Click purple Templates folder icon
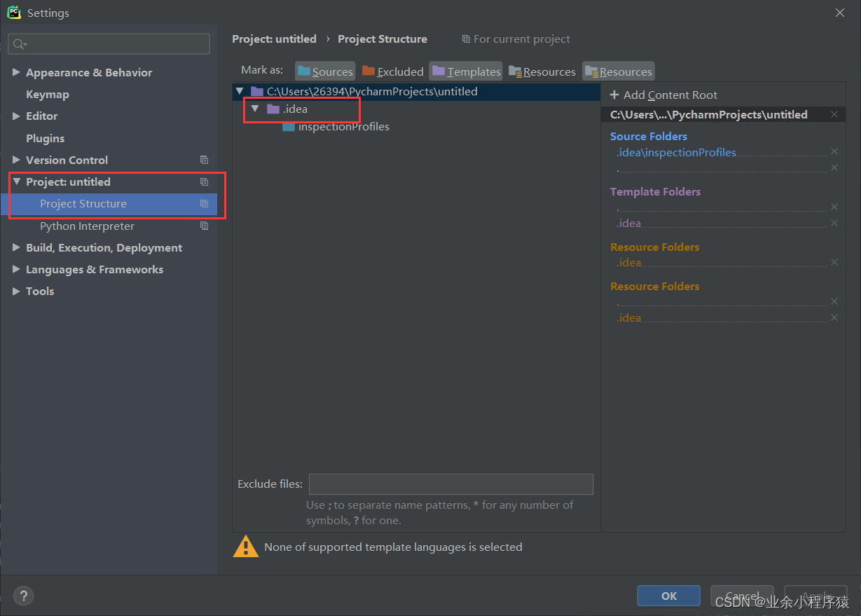This screenshot has width=861, height=616. tap(439, 71)
